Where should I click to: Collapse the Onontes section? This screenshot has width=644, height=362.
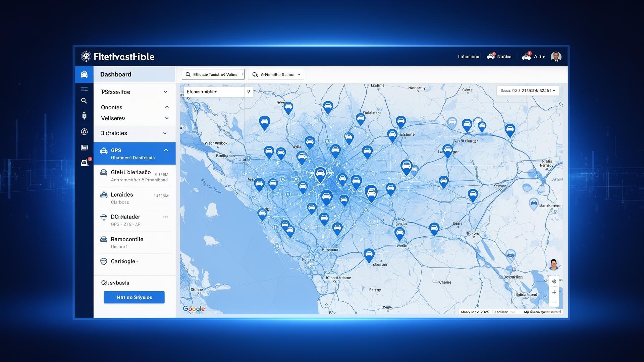point(166,107)
